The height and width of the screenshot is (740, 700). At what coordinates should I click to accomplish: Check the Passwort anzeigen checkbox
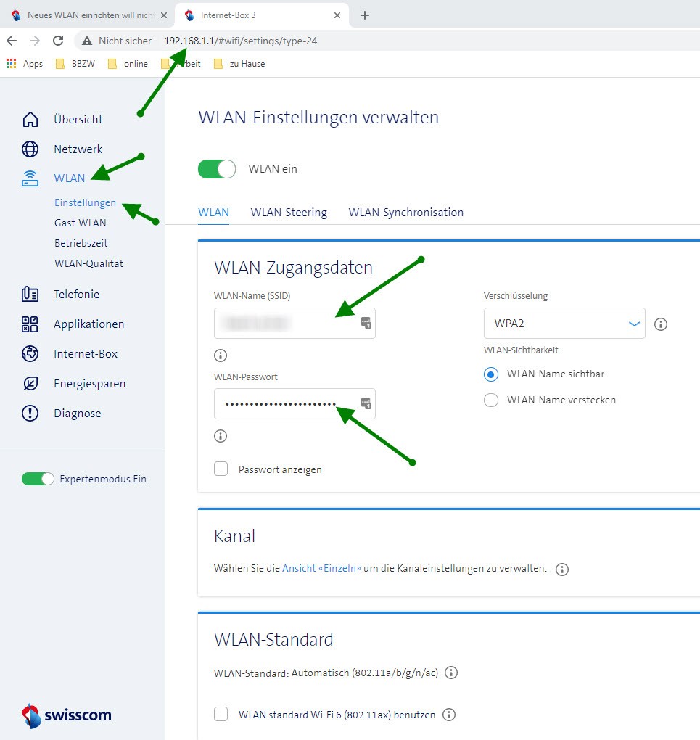tap(221, 469)
